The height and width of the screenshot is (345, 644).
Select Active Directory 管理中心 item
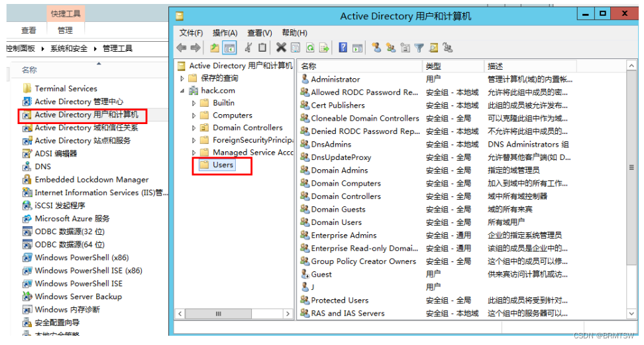point(78,102)
